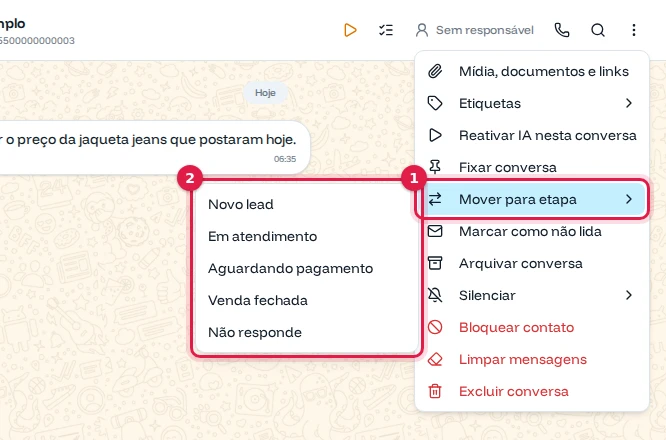This screenshot has width=666, height=440.
Task: Click the envelope icon for unread
Action: (435, 231)
